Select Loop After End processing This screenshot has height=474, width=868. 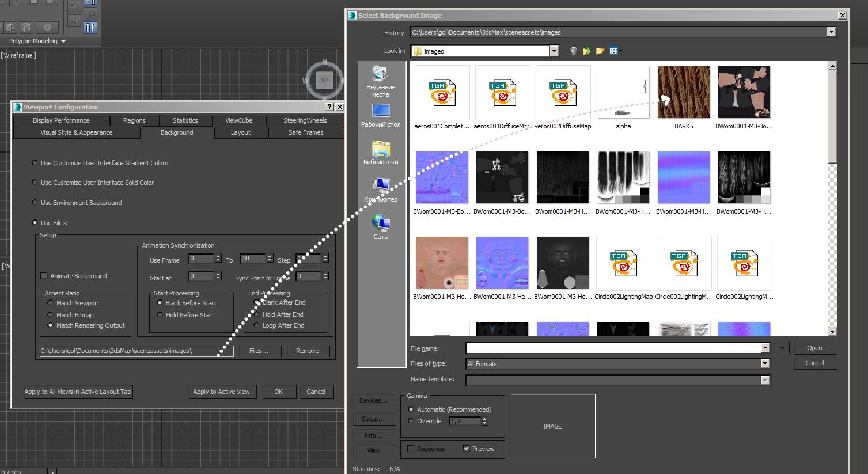(256, 325)
